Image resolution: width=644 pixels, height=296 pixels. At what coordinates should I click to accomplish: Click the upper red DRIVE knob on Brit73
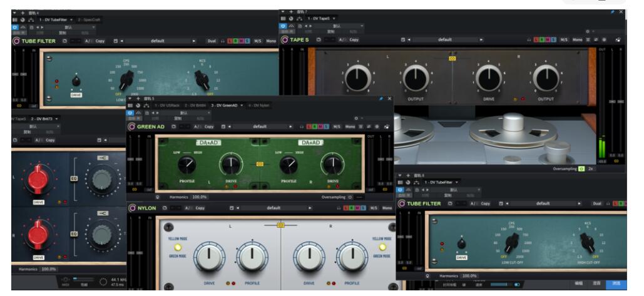tap(38, 179)
